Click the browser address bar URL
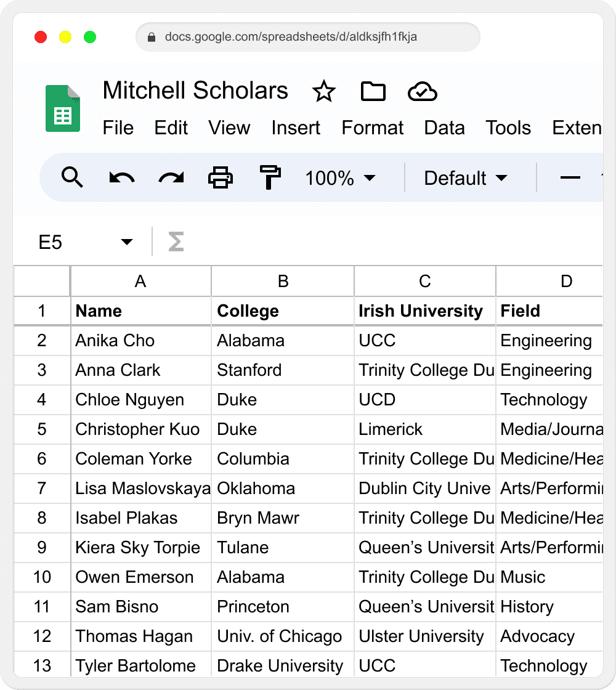616x690 pixels. (308, 37)
